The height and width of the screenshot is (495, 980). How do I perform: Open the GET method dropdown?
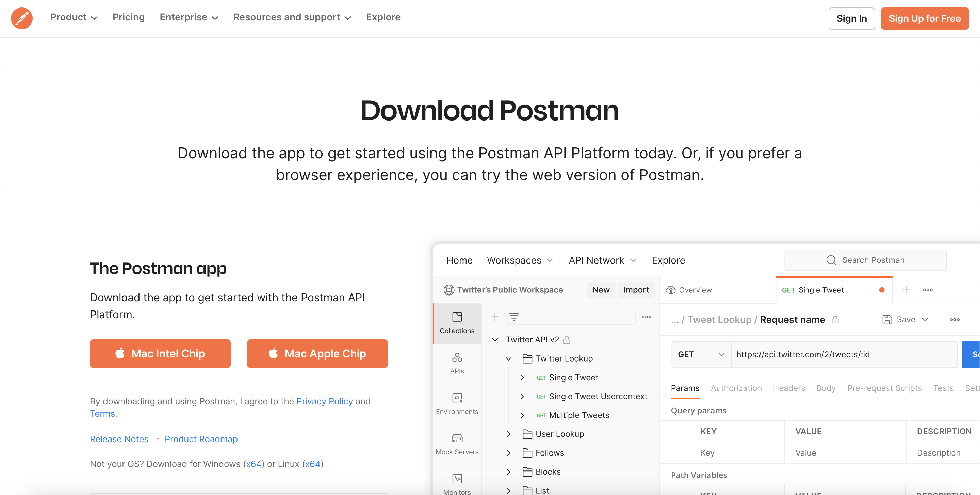pyautogui.click(x=701, y=355)
